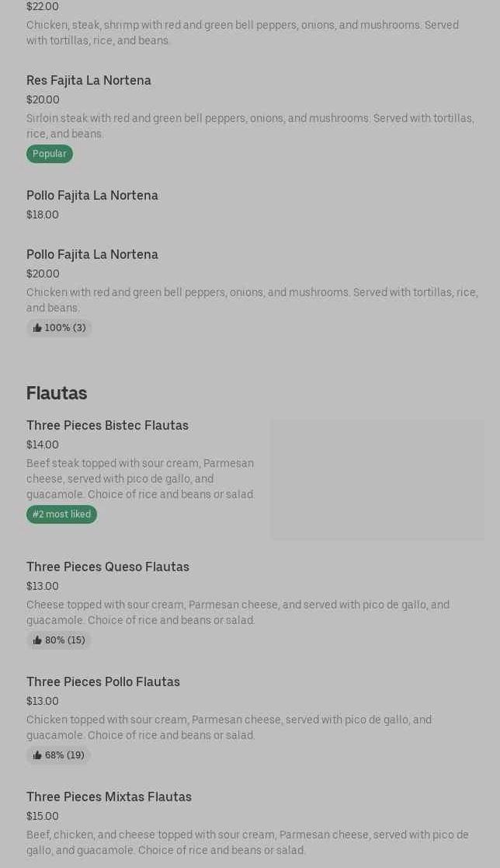The image size is (500, 868).
Task: Click the $22.00 price at the top
Action: (x=43, y=7)
